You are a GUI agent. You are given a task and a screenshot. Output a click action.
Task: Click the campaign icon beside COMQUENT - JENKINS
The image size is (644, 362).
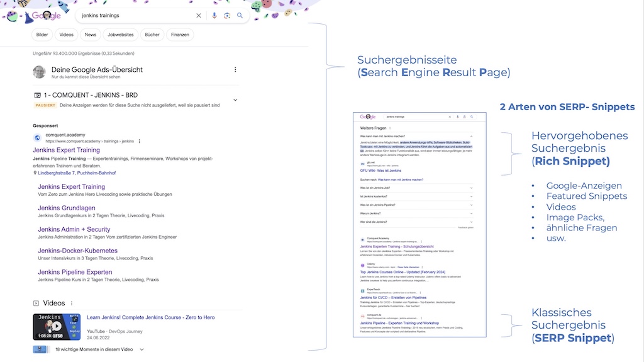(37, 95)
